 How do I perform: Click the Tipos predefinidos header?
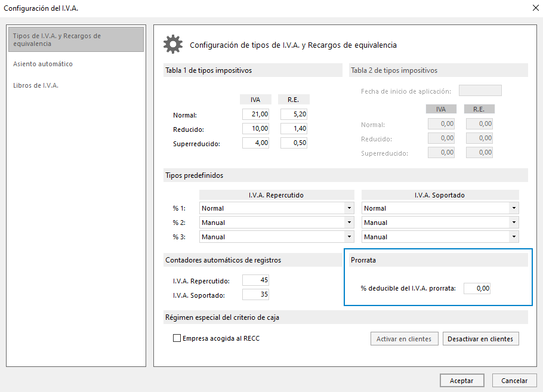345,175
